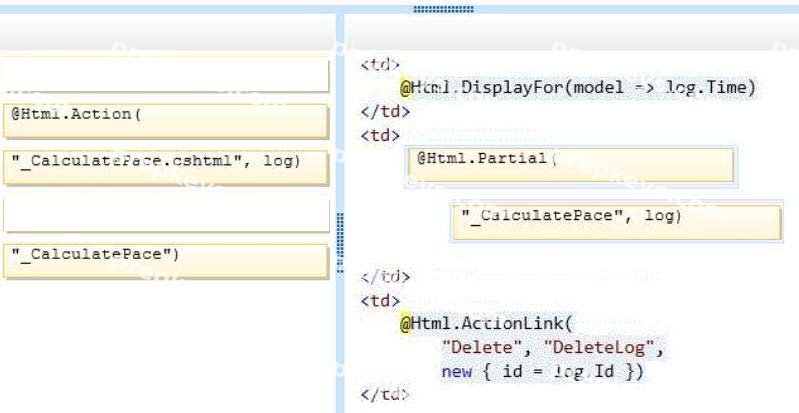Click the vertical splitter grip between panes

tap(340, 242)
